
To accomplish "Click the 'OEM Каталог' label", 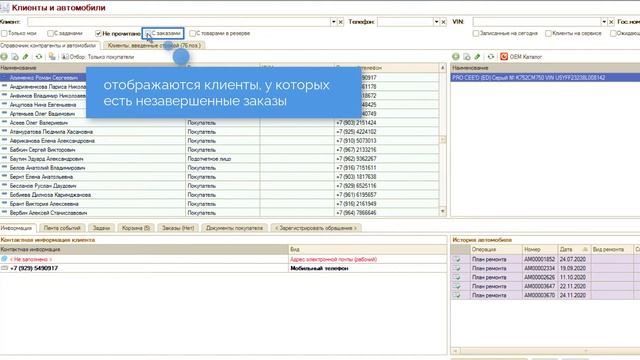I will point(526,57).
